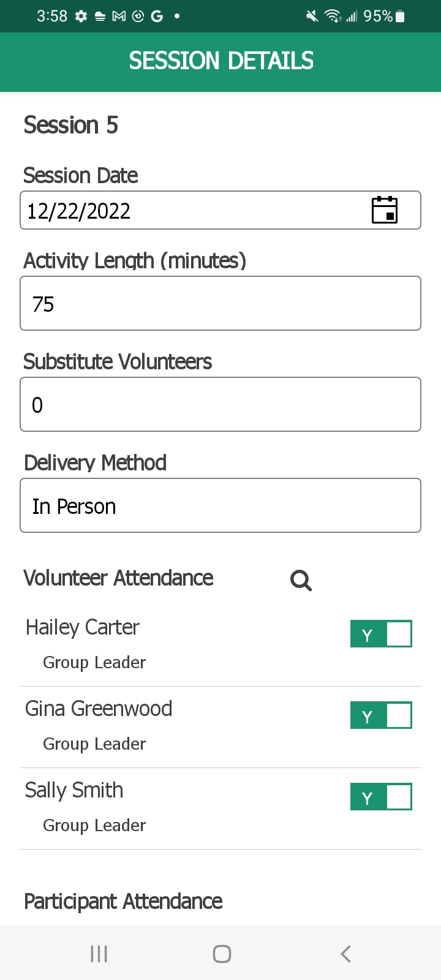
Task: Toggle Hailey Carter's attendance switch
Action: pos(381,634)
